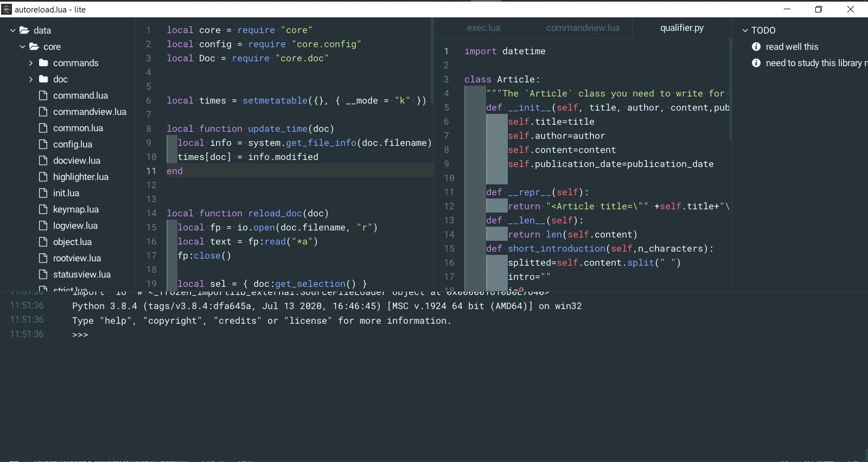
Task: Click the info icon beside 'read well this'
Action: [x=756, y=47]
